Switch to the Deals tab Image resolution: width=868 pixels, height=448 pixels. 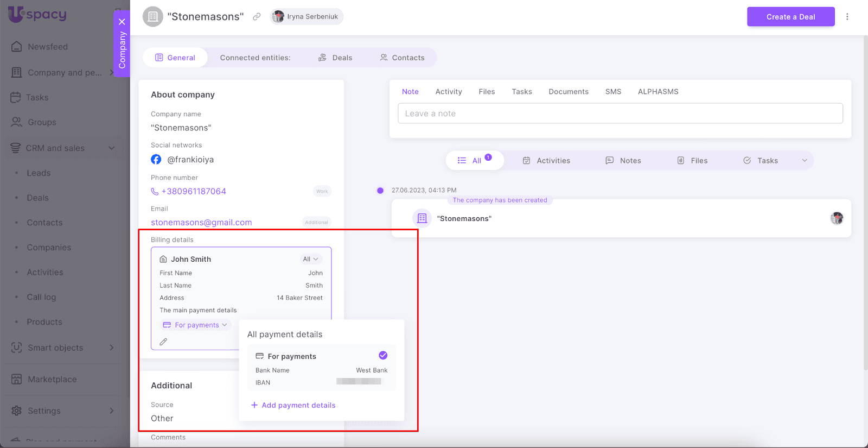pos(335,58)
